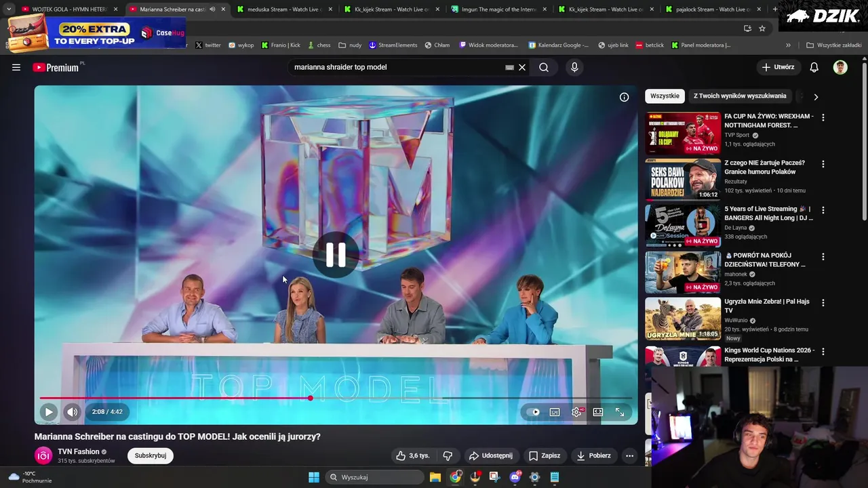Click Windows taskbar Wyszukaj search box
The width and height of the screenshot is (868, 488).
pyautogui.click(x=374, y=477)
